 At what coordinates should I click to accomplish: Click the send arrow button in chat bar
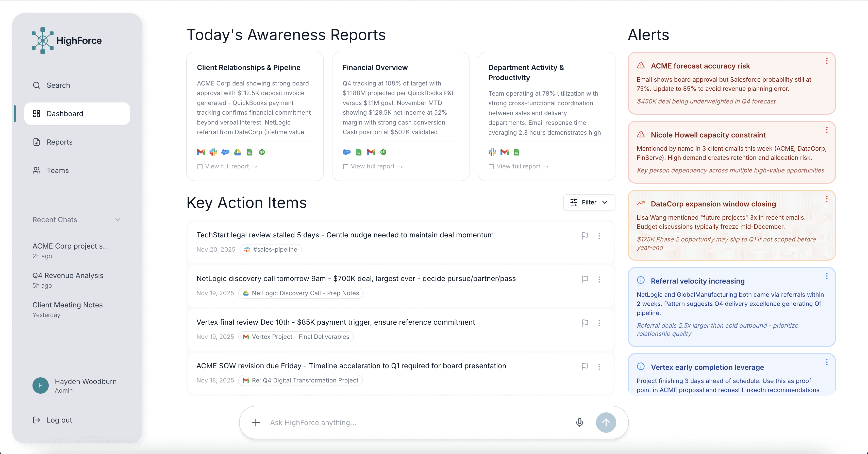[606, 422]
